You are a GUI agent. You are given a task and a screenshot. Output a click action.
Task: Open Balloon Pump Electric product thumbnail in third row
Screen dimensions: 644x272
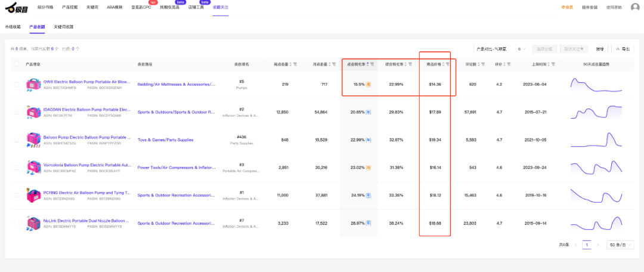coord(33,140)
